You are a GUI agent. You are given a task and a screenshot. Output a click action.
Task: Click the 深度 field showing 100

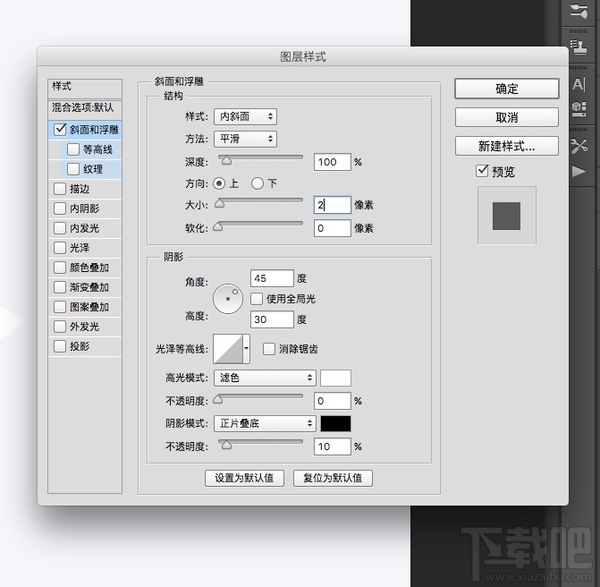pyautogui.click(x=332, y=162)
